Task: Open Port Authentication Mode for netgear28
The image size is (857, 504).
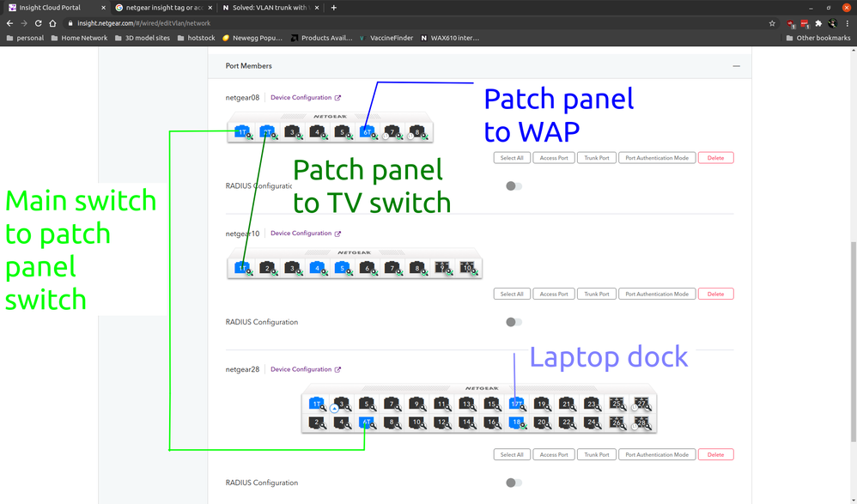Action: coord(657,455)
